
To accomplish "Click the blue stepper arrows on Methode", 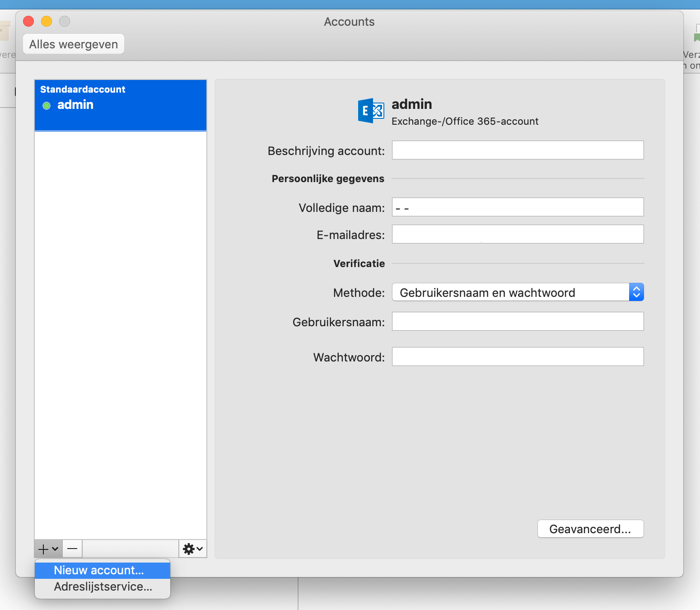I will pos(636,292).
